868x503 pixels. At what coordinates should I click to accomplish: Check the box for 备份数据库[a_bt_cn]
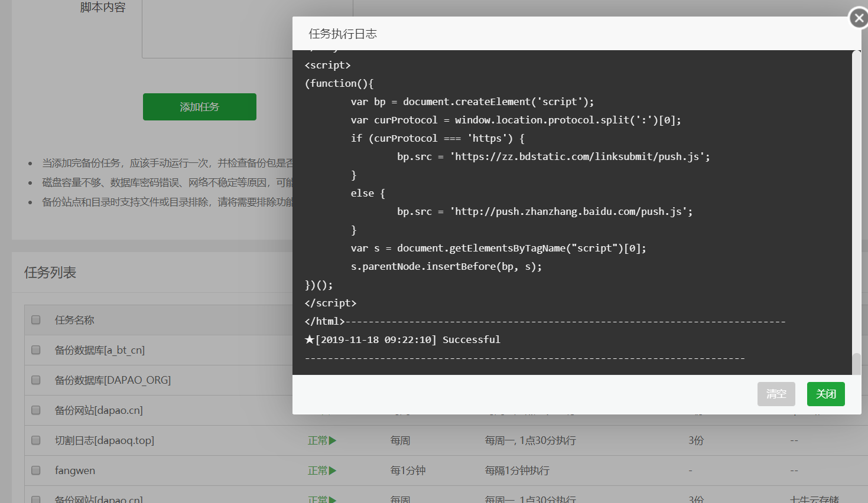click(36, 350)
